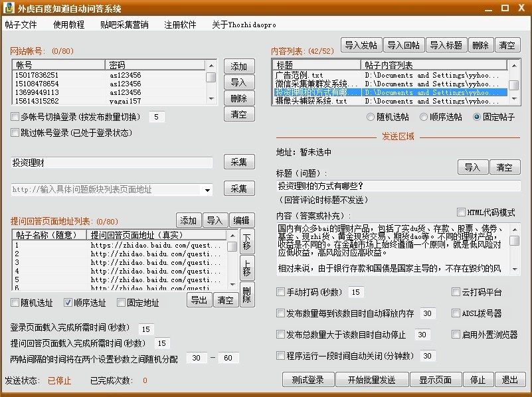Click the 停止 button
The height and width of the screenshot is (397, 532).
[x=478, y=380]
